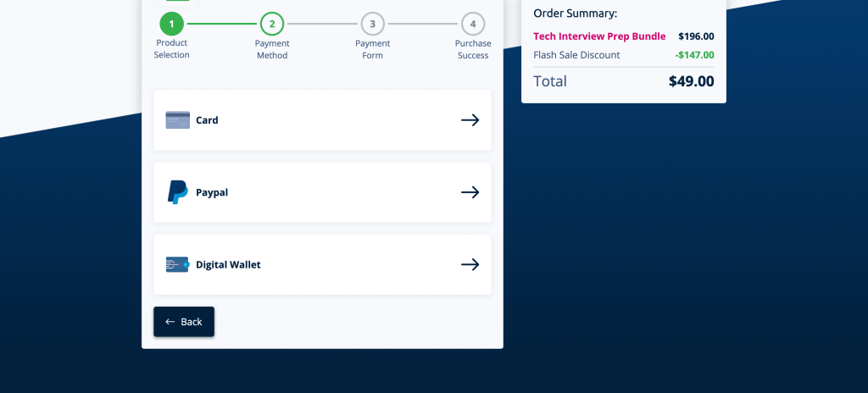Click step 1 Product Selection circle
868x393 pixels.
tap(171, 24)
